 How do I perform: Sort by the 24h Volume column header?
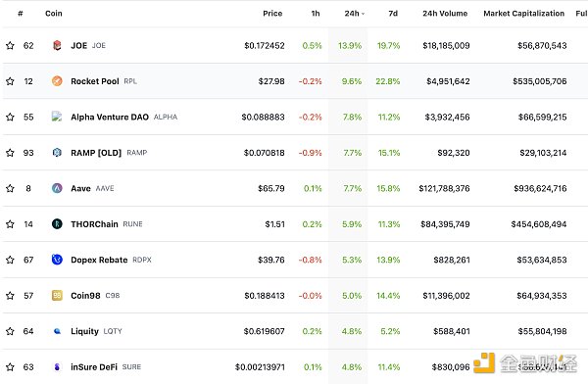[x=445, y=14]
